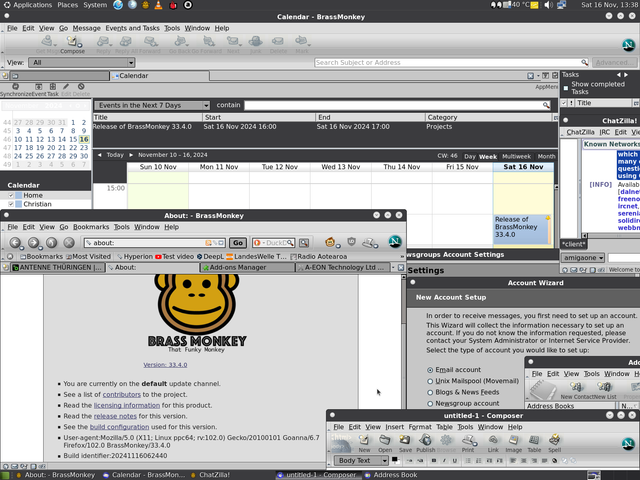The image size is (640, 480).
Task: Switch to the Add-ons Manager browser tab
Action: pyautogui.click(x=247, y=267)
